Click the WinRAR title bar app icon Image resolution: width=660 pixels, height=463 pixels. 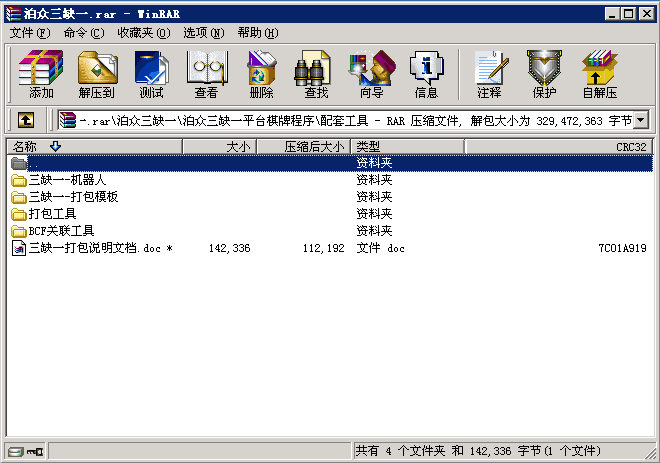(x=13, y=14)
